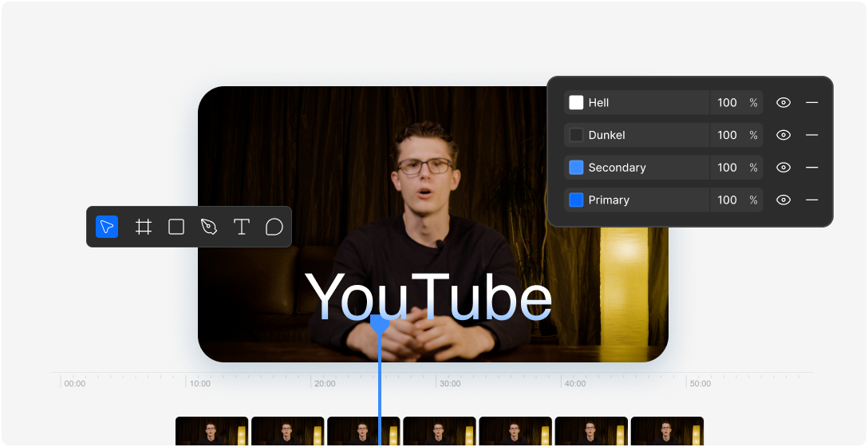Select the Pen tool
Image resolution: width=868 pixels, height=447 pixels.
[209, 227]
